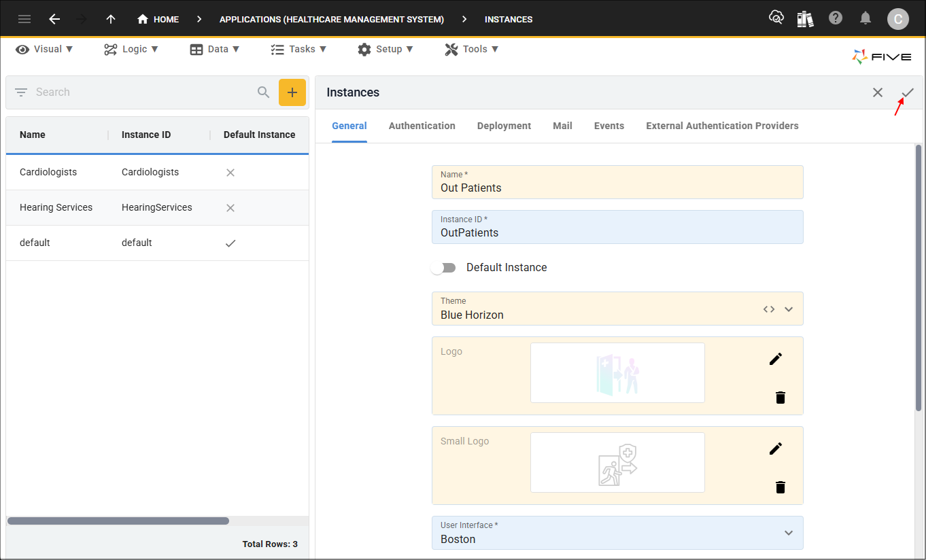
Task: Click the search magnifier icon
Action: 264,92
